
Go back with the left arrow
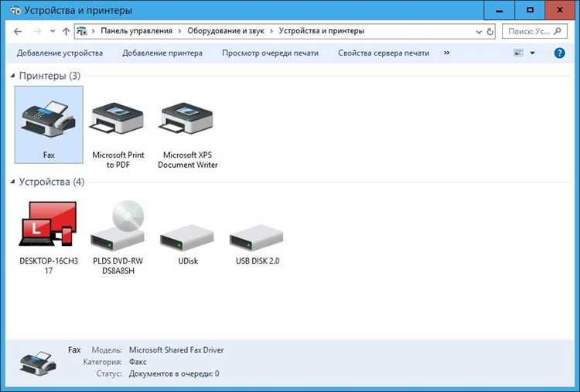pos(17,32)
